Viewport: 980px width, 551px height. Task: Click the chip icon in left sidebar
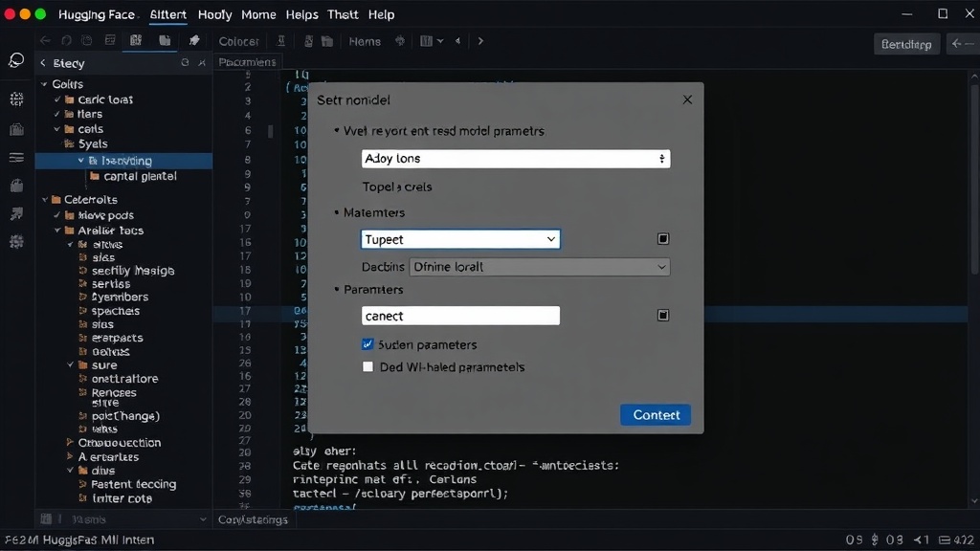pos(17,99)
